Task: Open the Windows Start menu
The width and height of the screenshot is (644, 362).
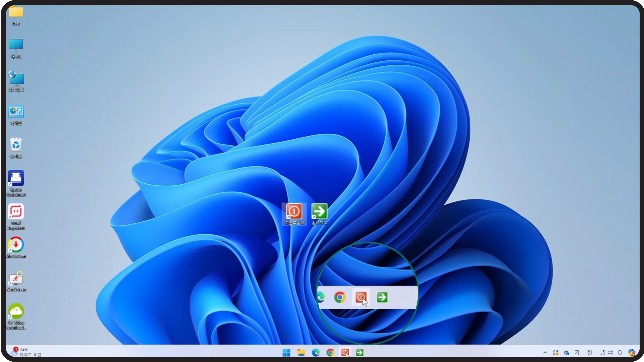Action: 286,353
